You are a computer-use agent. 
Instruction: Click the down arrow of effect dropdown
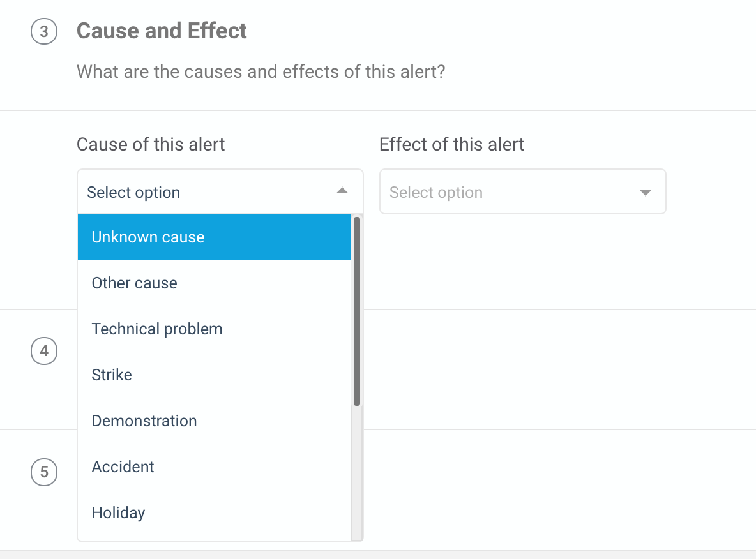click(x=645, y=193)
